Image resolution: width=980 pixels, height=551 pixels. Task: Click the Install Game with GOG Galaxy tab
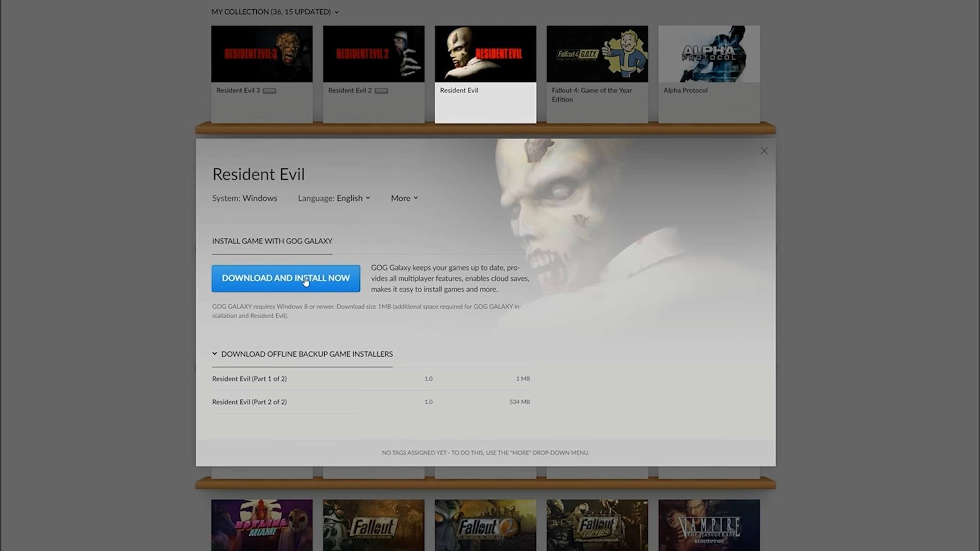[x=272, y=241]
